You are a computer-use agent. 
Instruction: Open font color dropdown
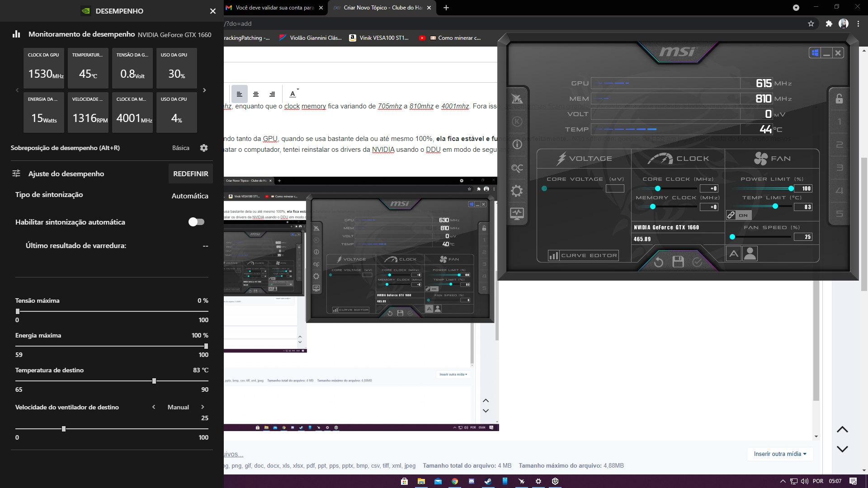294,94
